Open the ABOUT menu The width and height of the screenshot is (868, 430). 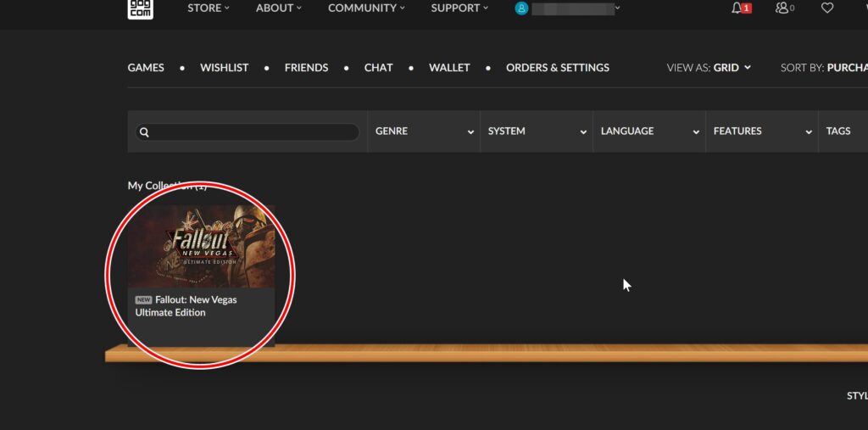tap(279, 8)
